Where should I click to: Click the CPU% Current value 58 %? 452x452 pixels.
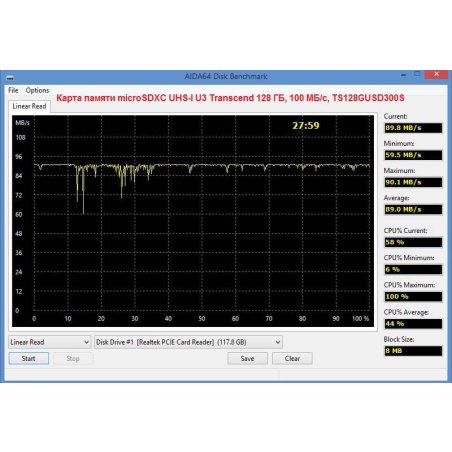(413, 242)
